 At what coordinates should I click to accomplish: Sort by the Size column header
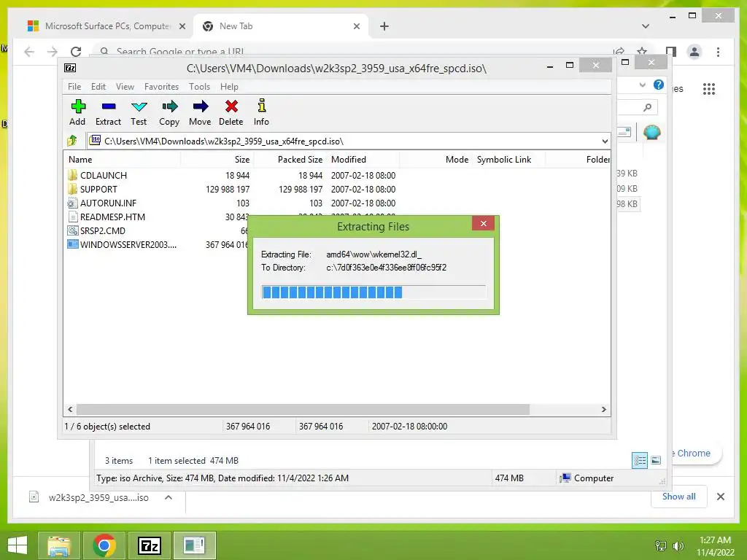(x=217, y=160)
